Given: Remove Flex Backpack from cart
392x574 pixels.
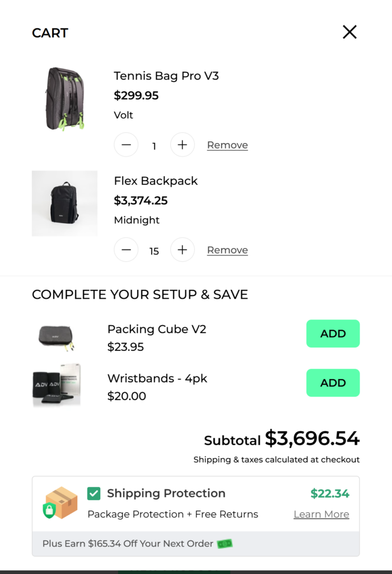Looking at the screenshot, I should [x=227, y=250].
